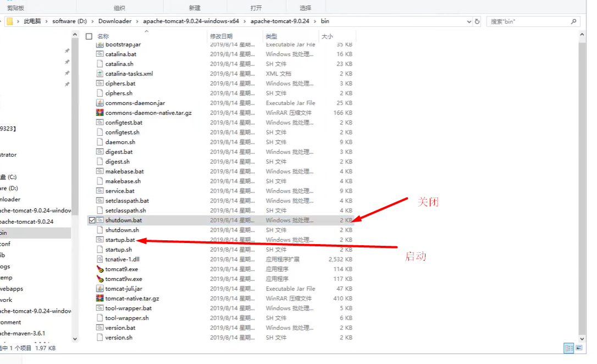The width and height of the screenshot is (597, 364).
Task: Select apache-maven-3.6.1 in navigation pane
Action: [x=23, y=334]
